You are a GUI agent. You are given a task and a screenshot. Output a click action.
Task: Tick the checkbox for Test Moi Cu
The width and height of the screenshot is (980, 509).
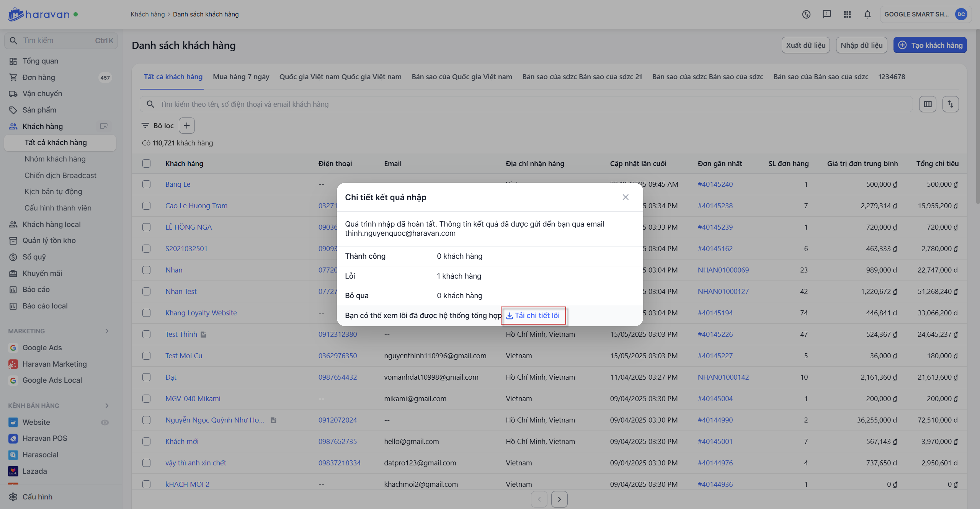pos(146,356)
